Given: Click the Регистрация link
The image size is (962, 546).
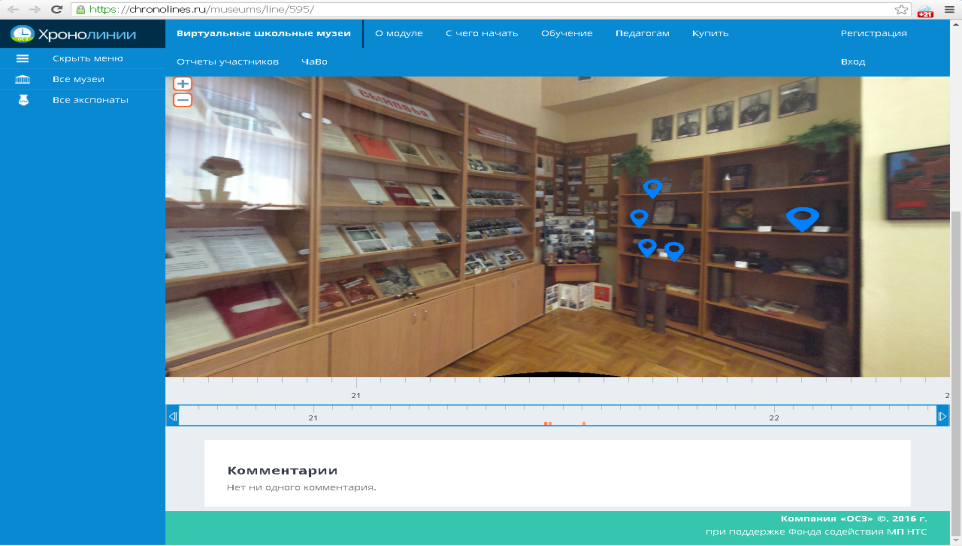Looking at the screenshot, I should pos(873,33).
